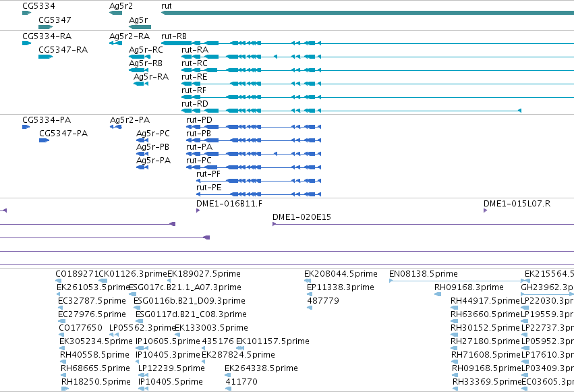574x392 pixels.
Task: Select transcript Ag5r2-RA
Action: tap(130, 36)
